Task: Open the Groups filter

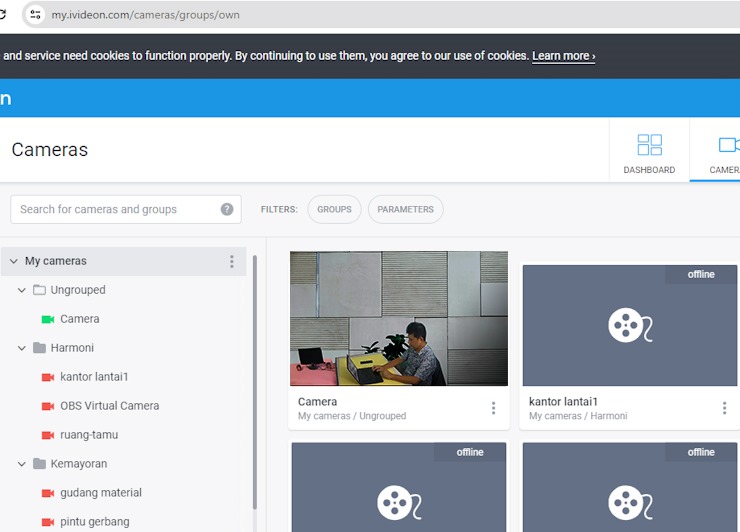Action: click(x=334, y=209)
